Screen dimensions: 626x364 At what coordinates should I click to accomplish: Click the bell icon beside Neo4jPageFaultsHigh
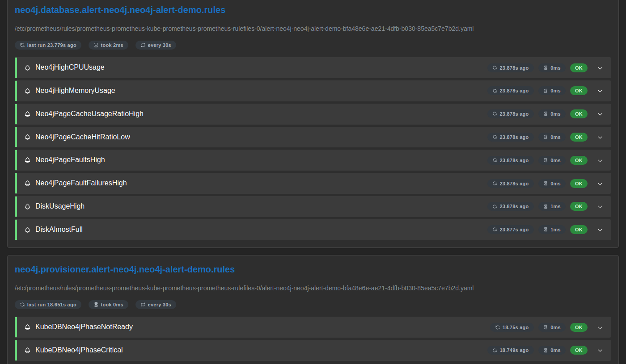pyautogui.click(x=28, y=160)
